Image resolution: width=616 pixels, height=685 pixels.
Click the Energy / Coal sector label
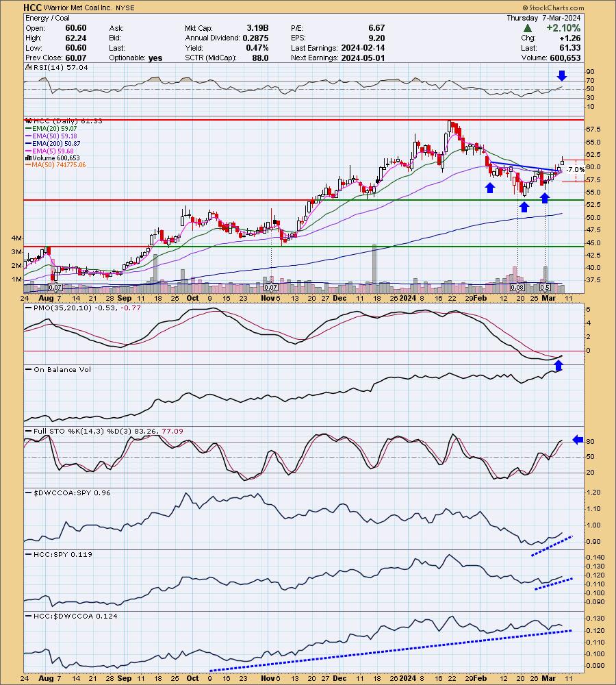pyautogui.click(x=47, y=18)
